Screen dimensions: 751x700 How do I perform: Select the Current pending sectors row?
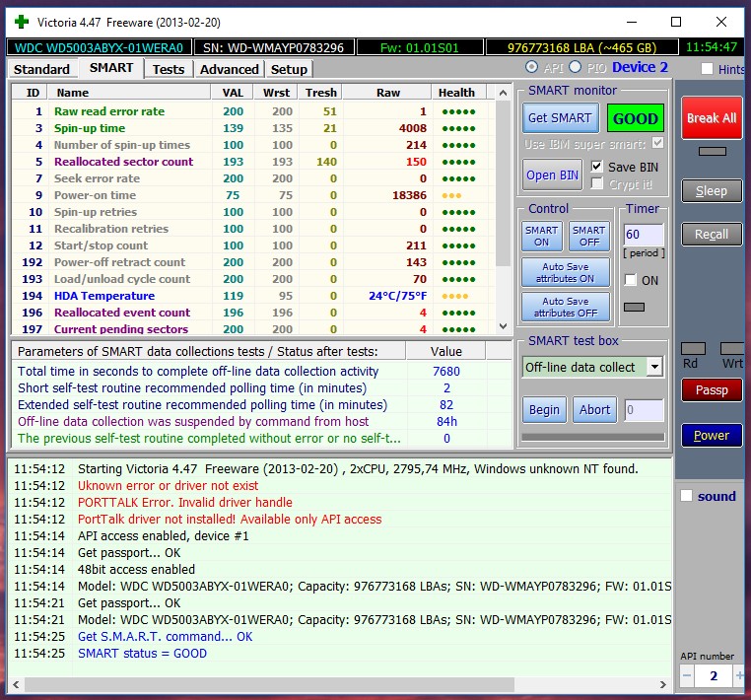coord(253,328)
